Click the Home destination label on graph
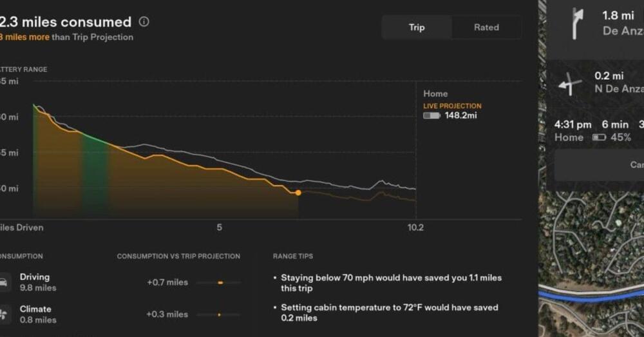Image resolution: width=644 pixels, height=337 pixels. tap(435, 94)
